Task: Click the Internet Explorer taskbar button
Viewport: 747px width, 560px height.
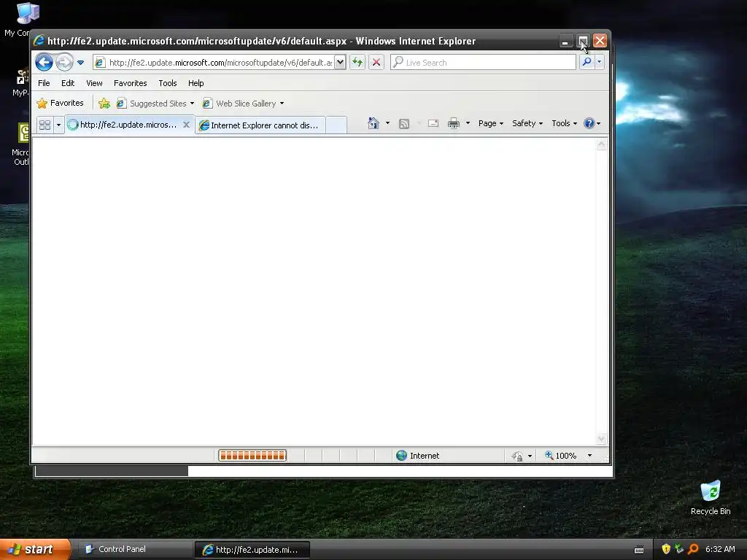Action: [252, 550]
